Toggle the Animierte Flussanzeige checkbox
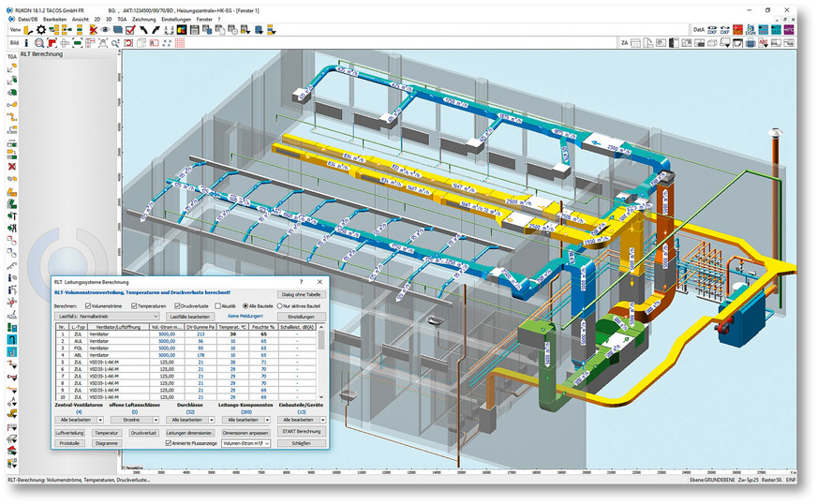The image size is (817, 504). click(x=169, y=443)
